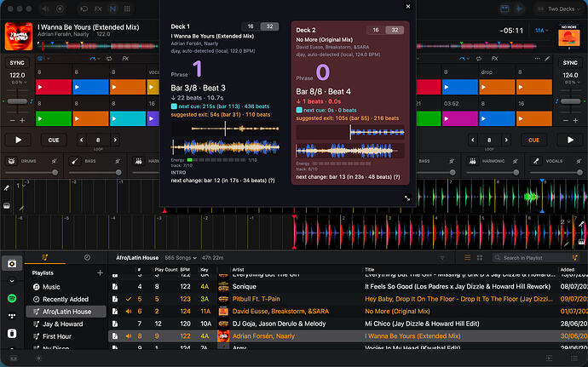Open the sampler grid in top toolbar
This screenshot has height=367, width=588.
[127, 9]
